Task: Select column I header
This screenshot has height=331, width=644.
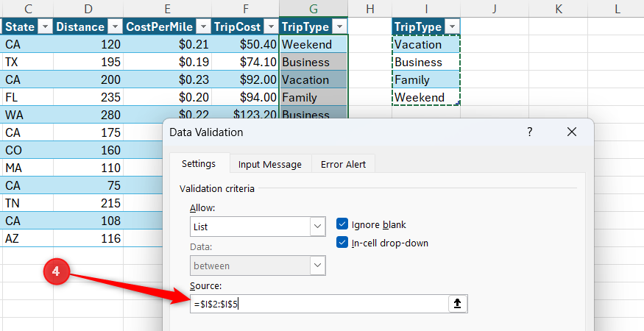Action: [426, 9]
